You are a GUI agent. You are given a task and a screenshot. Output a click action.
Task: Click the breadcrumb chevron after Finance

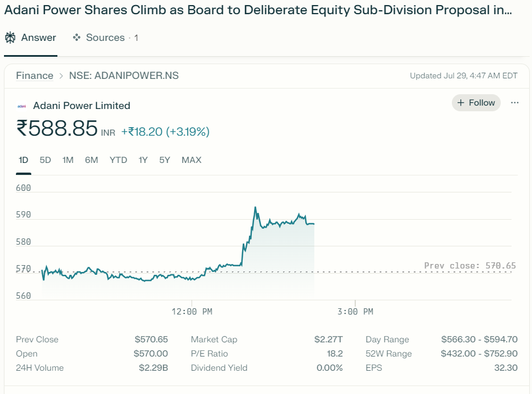[x=61, y=76]
